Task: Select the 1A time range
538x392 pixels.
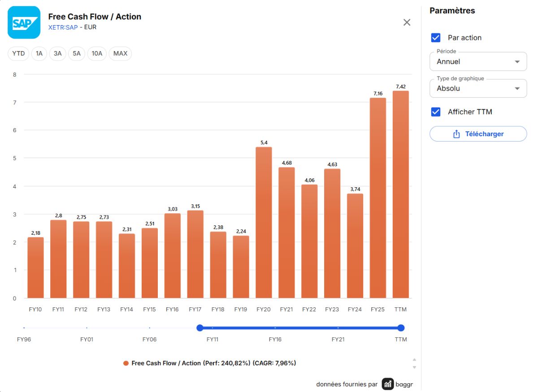Action: coord(39,54)
